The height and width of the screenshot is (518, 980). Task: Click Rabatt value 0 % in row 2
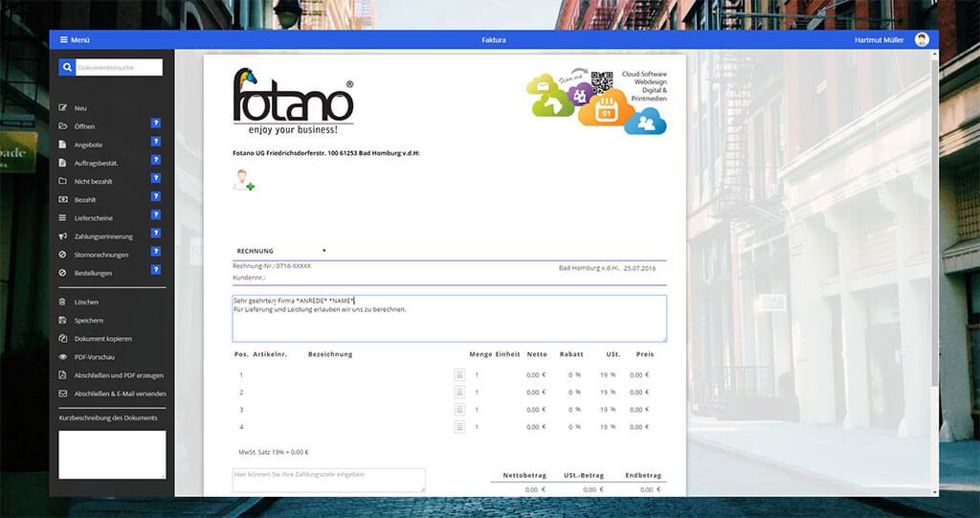tap(574, 393)
